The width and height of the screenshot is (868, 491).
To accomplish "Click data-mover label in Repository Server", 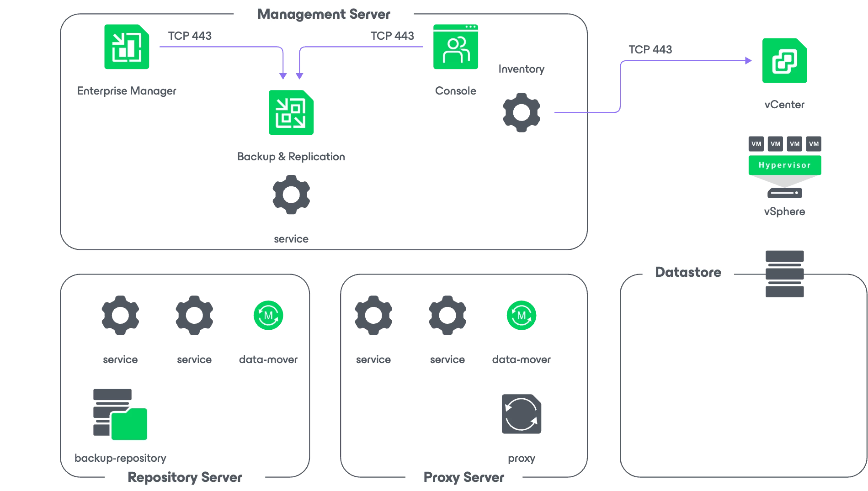I will pyautogui.click(x=268, y=359).
